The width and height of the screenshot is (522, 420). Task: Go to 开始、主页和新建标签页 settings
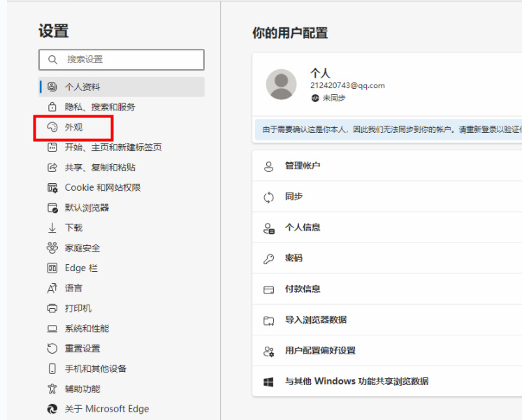click(122, 147)
